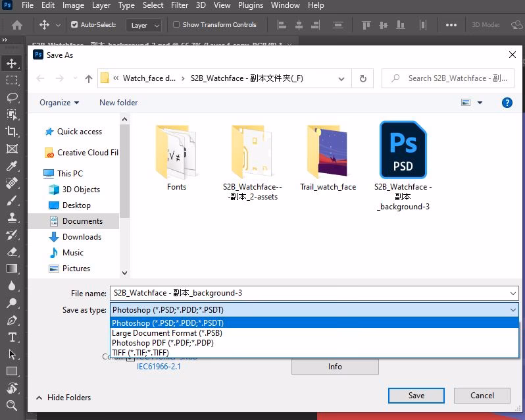This screenshot has height=420, width=525.
Task: Open the Save As dialog help icon
Action: pyautogui.click(x=507, y=103)
